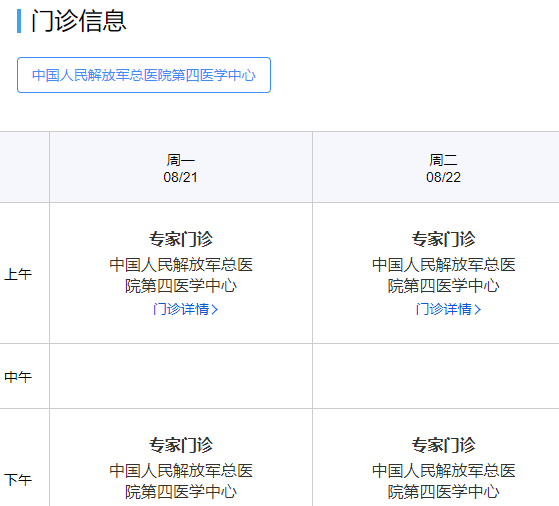
Task: Click hospital name text in Tuesday afternoon cell
Action: (443, 481)
